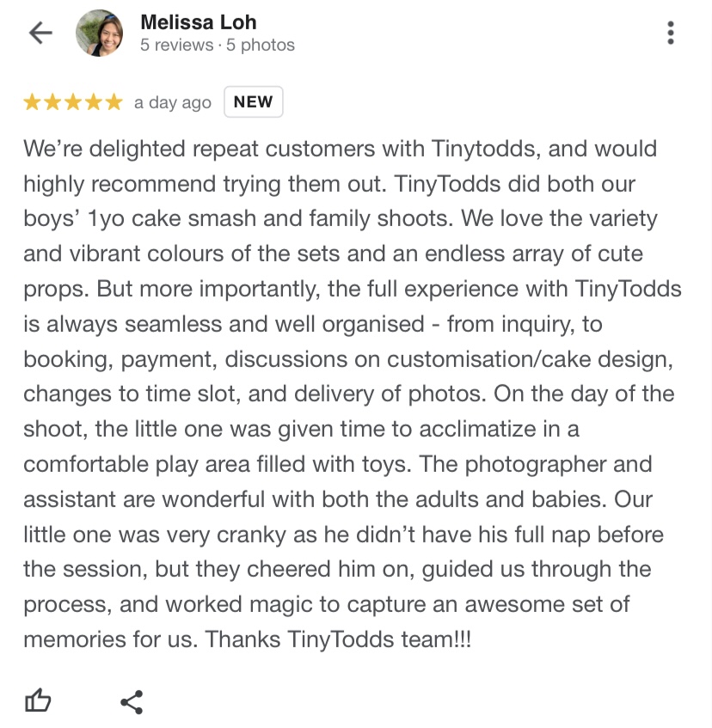This screenshot has width=712, height=728.
Task: Click the second yellow rating star
Action: click(x=52, y=101)
